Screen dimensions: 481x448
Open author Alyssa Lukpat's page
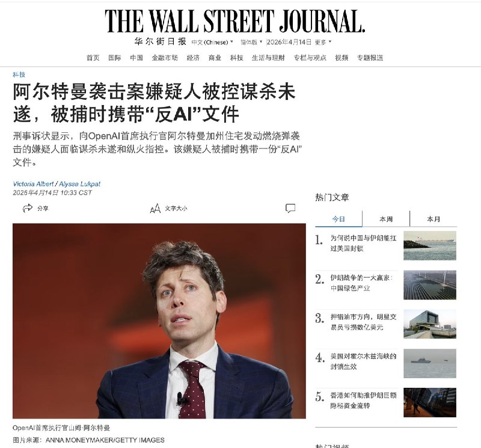tap(79, 184)
